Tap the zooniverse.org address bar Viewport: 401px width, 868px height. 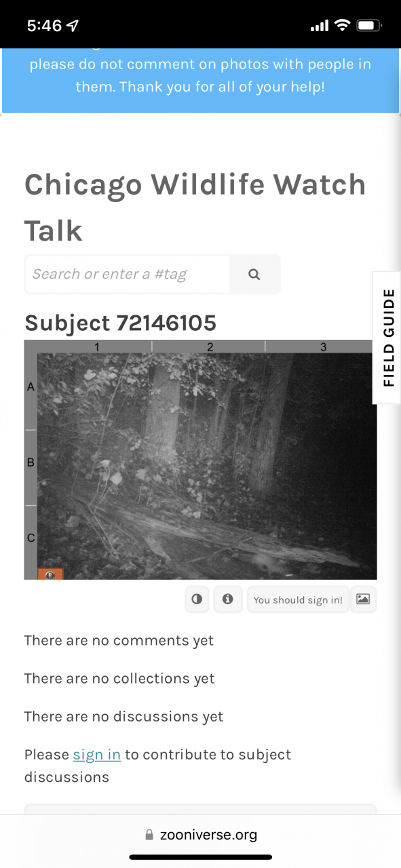(x=201, y=835)
